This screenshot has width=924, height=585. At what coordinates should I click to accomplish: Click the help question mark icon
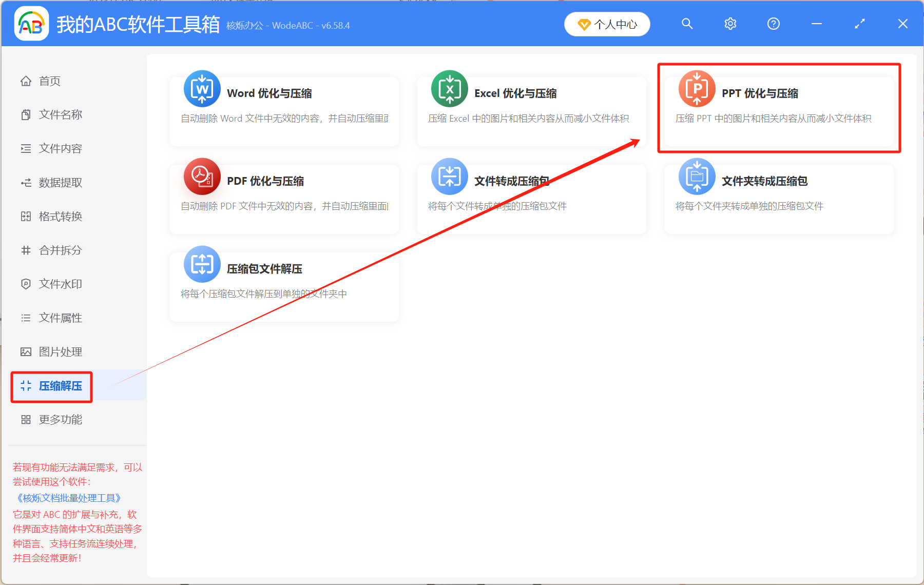coord(773,24)
